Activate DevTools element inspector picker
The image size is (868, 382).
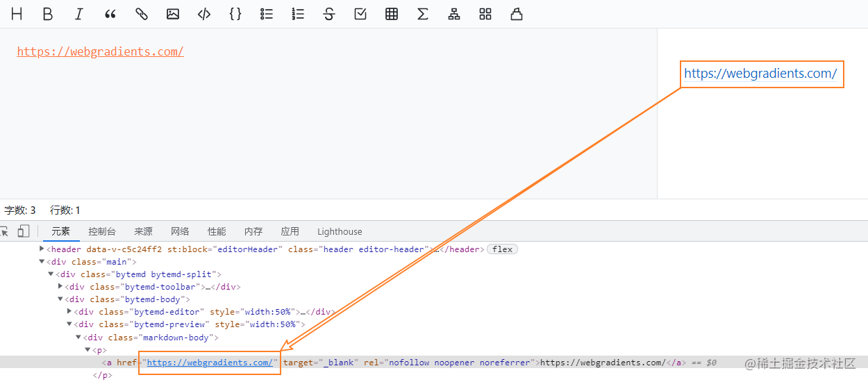[4, 231]
